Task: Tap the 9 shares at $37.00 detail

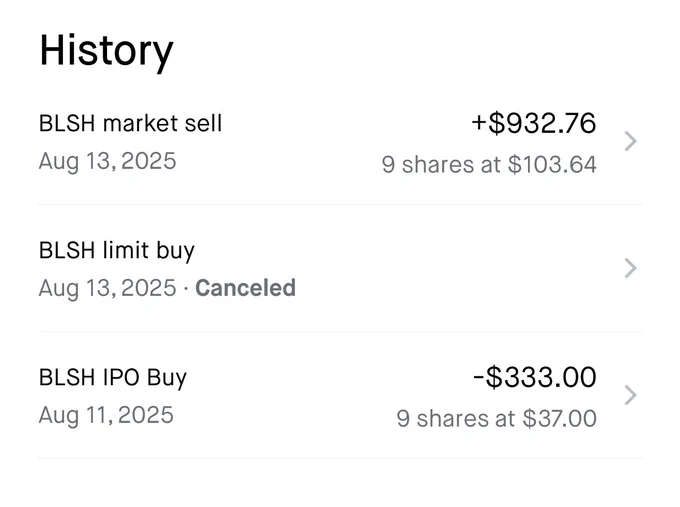Action: [x=497, y=419]
